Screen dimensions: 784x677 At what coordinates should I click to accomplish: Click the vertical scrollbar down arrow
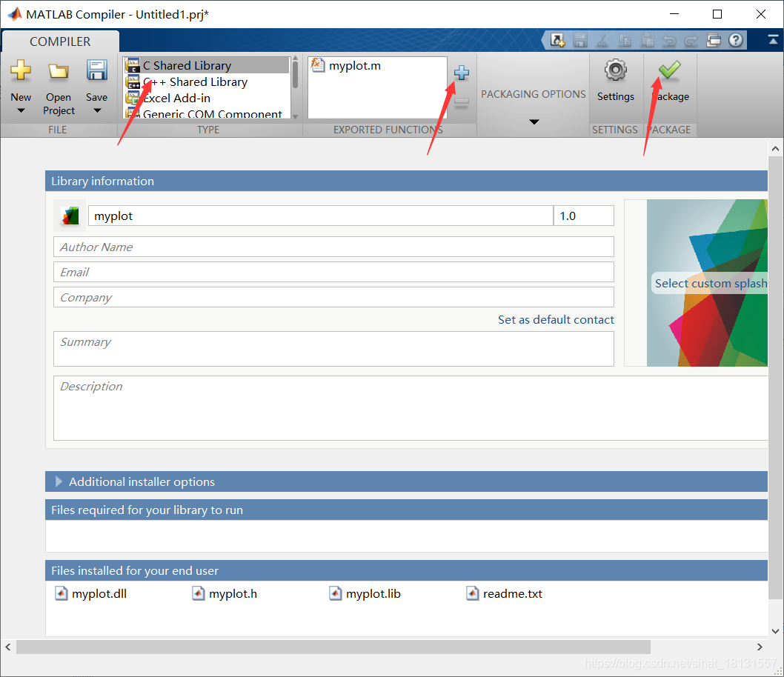coord(775,631)
